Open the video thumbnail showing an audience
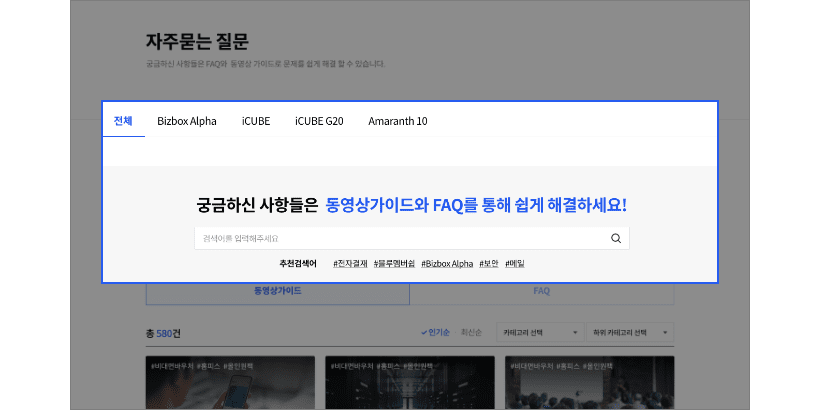Image resolution: width=820 pixels, height=410 pixels. [589, 383]
